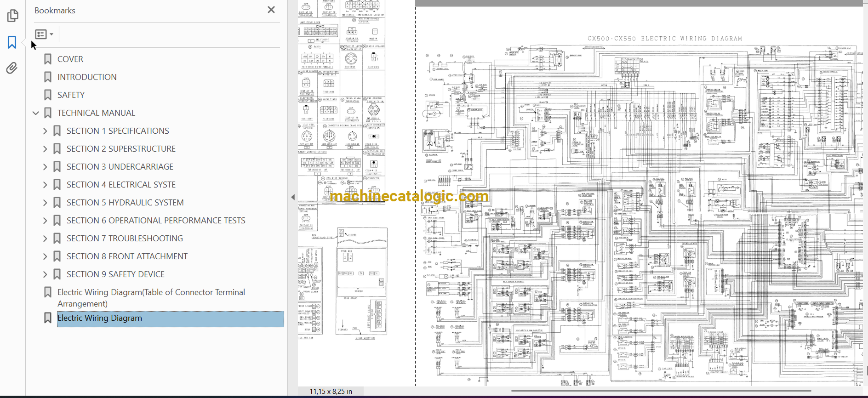
Task: Expand SECTION 3 UNDERCARRIAGE bookmark
Action: point(45,167)
